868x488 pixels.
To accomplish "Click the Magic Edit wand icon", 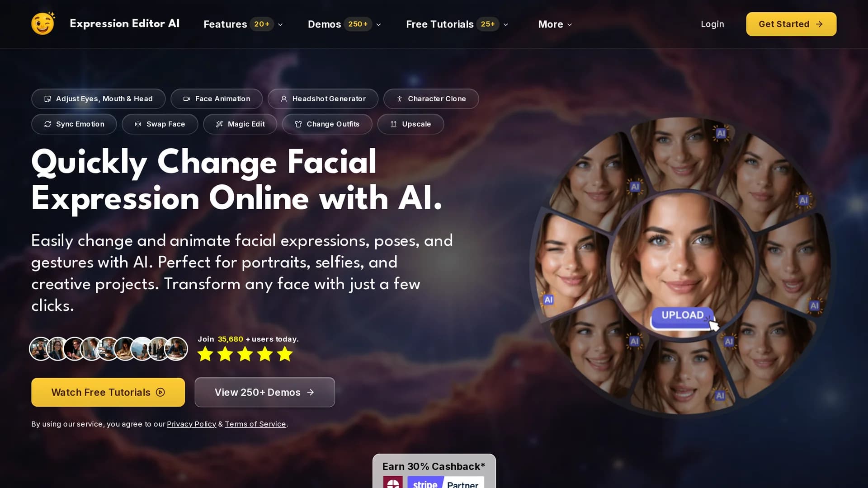I will coord(219,124).
